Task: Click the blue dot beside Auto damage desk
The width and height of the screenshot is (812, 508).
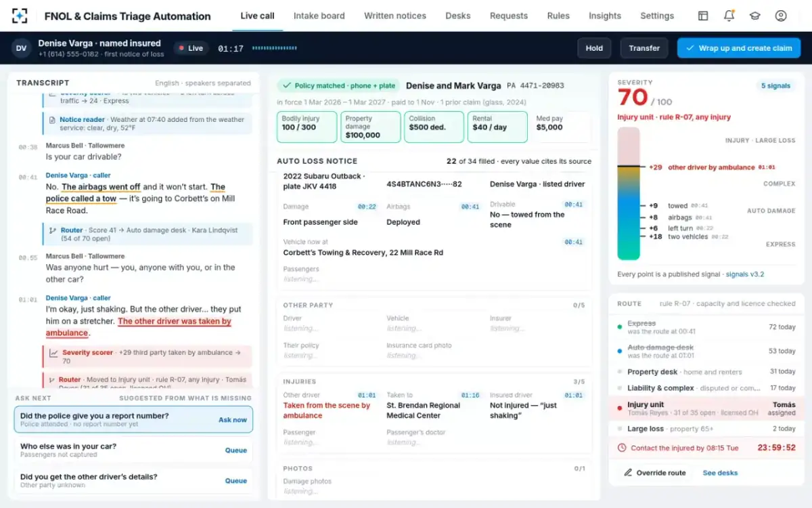Action: pyautogui.click(x=620, y=351)
